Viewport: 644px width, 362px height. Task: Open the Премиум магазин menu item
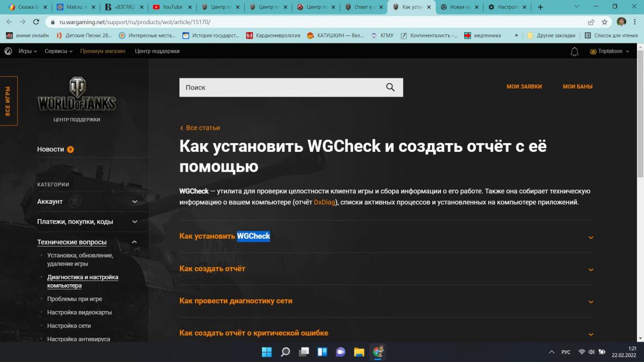tap(103, 51)
